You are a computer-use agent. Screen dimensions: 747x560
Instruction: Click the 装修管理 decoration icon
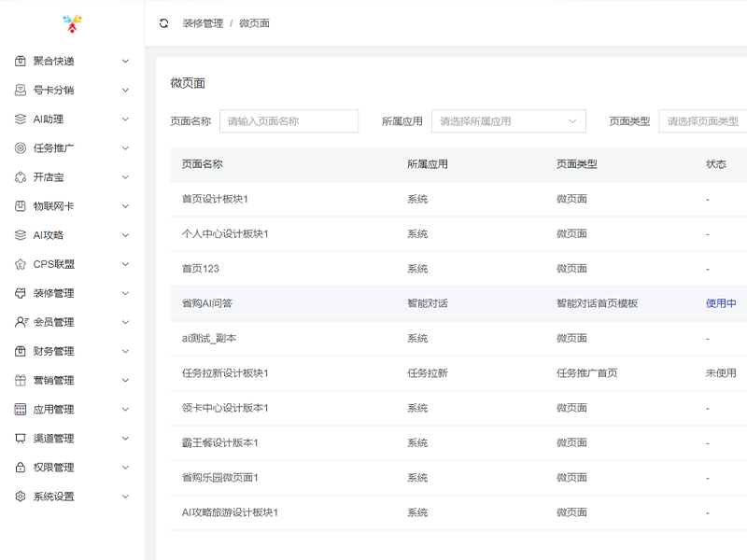[21, 292]
